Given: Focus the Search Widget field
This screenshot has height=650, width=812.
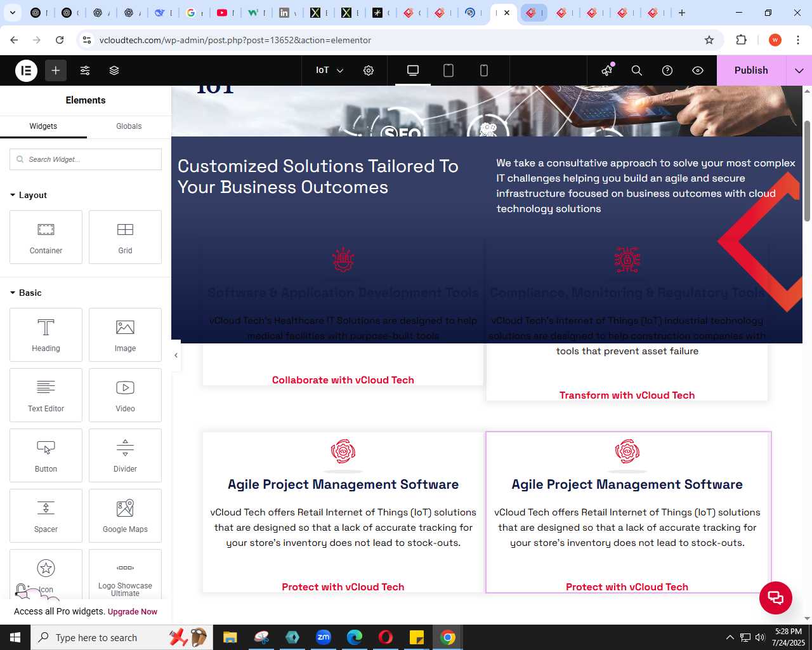Looking at the screenshot, I should coord(86,159).
